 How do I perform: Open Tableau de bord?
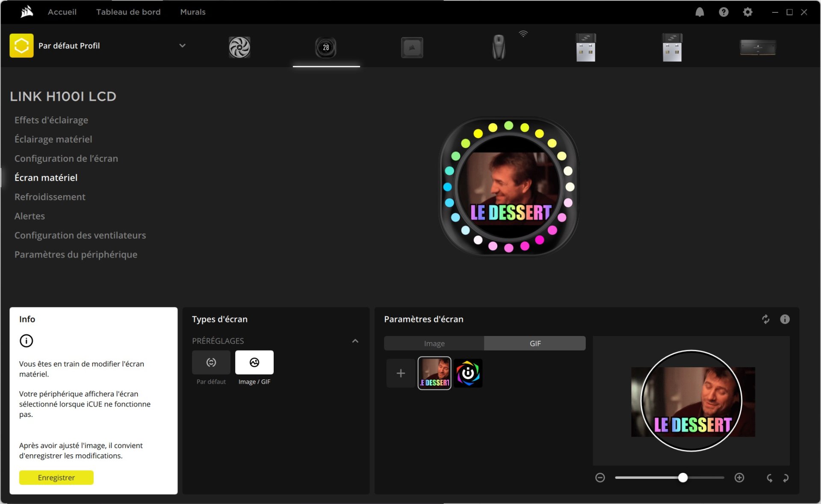[128, 12]
